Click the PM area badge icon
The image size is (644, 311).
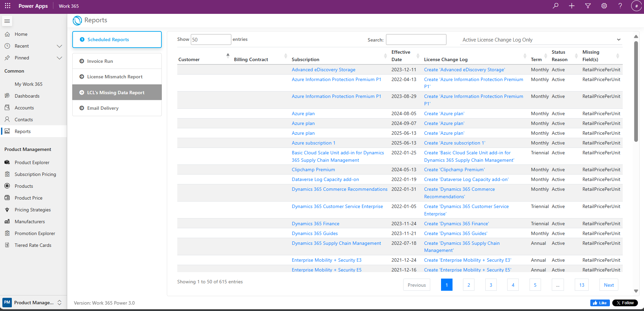[7, 303]
